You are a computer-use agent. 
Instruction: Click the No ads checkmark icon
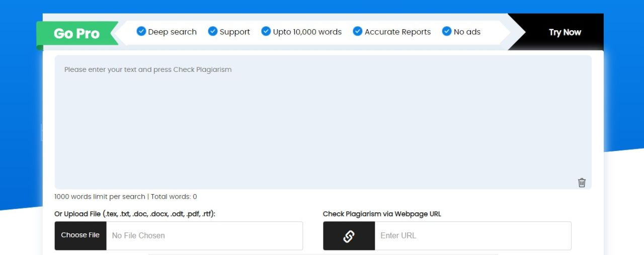(x=447, y=31)
